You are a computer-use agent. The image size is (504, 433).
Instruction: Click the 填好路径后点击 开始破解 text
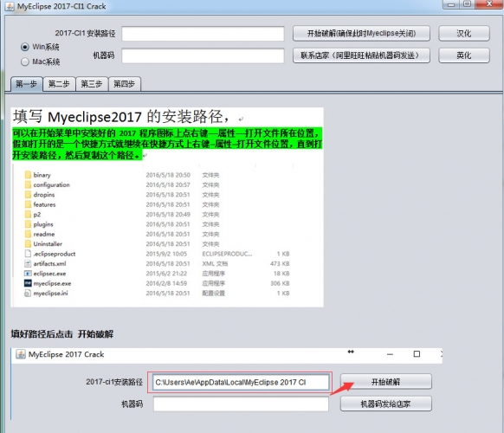62,334
